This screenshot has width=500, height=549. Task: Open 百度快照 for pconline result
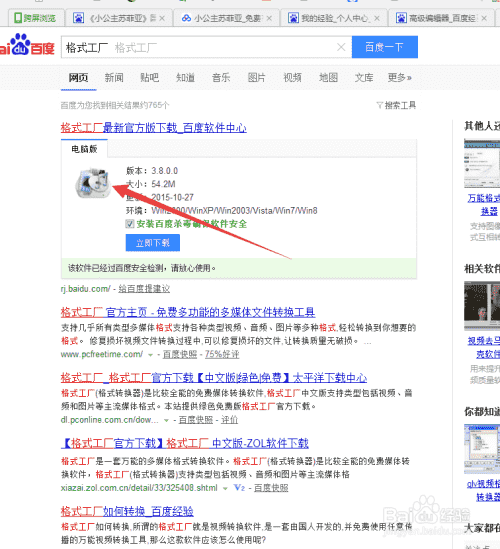[196, 420]
